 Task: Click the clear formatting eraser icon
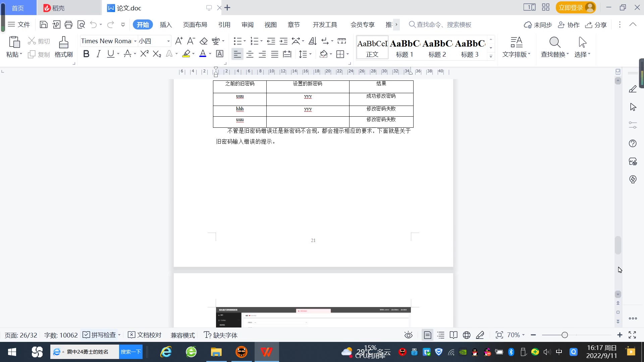point(204,41)
